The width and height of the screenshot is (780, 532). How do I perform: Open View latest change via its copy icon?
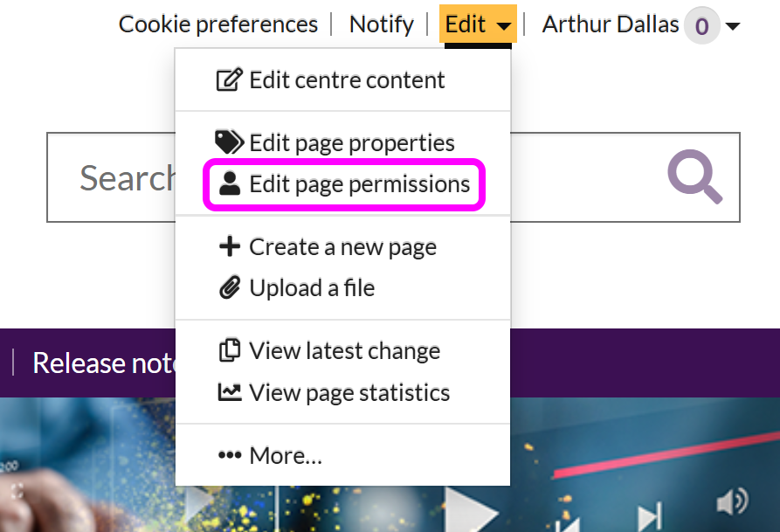point(229,351)
